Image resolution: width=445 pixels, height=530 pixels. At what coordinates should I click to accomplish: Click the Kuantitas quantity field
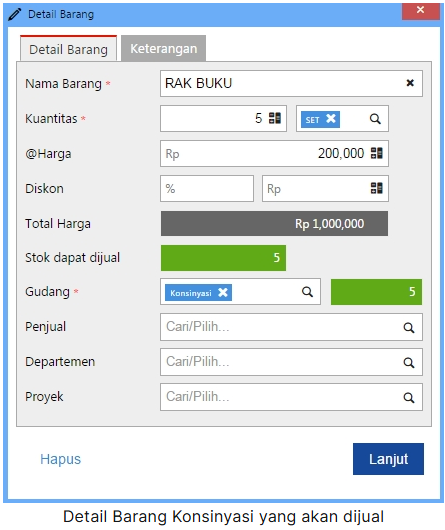pos(223,118)
